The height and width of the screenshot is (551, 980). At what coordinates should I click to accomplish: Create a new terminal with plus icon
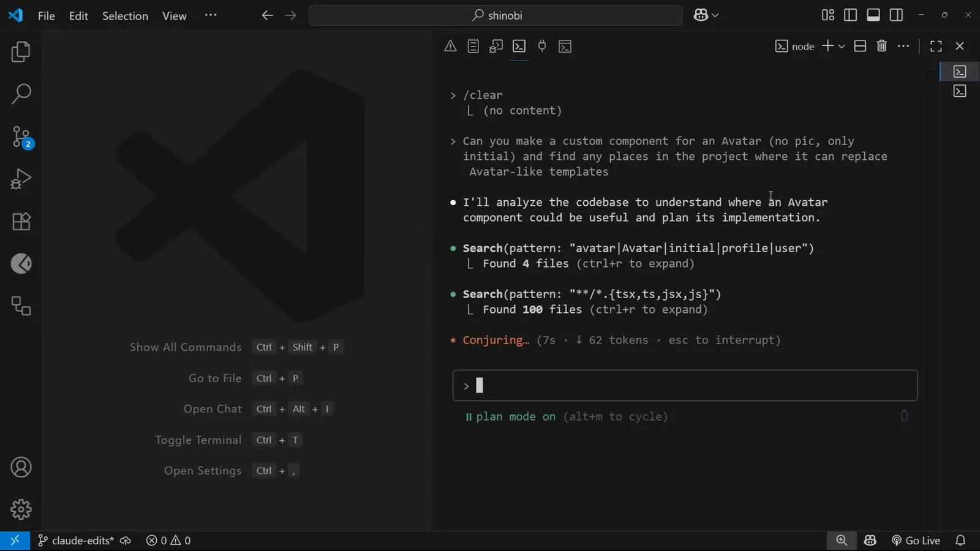pos(827,46)
